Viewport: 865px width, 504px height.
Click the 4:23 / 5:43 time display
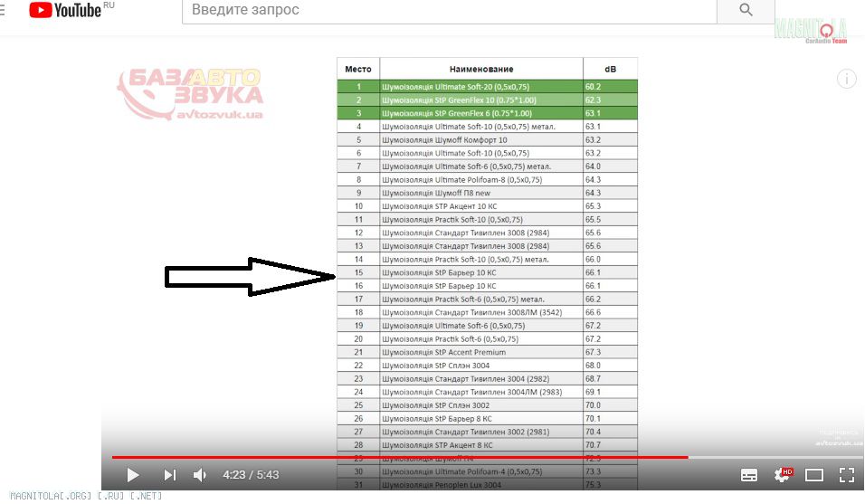(251, 475)
